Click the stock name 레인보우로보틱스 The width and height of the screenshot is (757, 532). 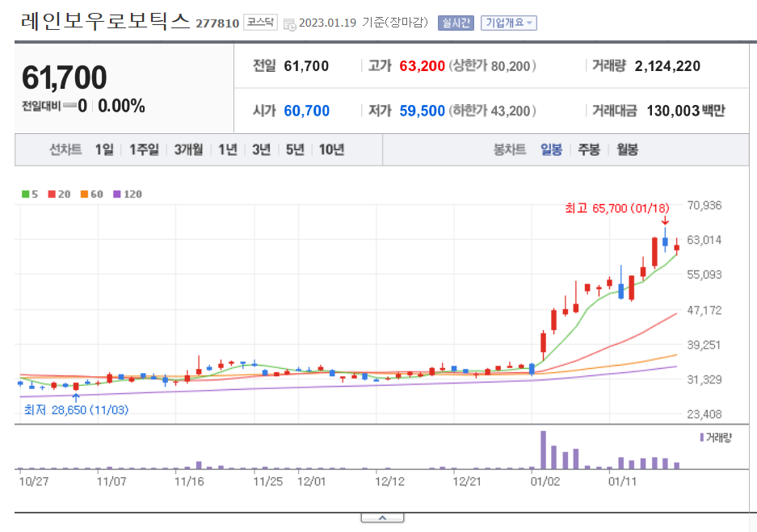[x=105, y=21]
